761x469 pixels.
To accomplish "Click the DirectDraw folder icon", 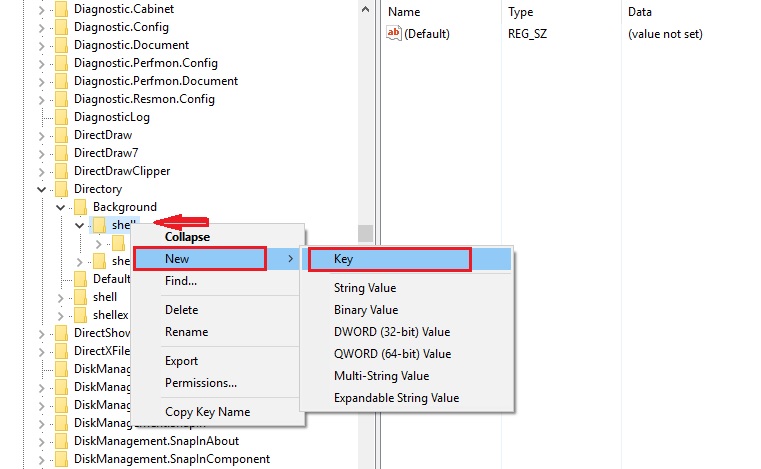I will click(61, 135).
